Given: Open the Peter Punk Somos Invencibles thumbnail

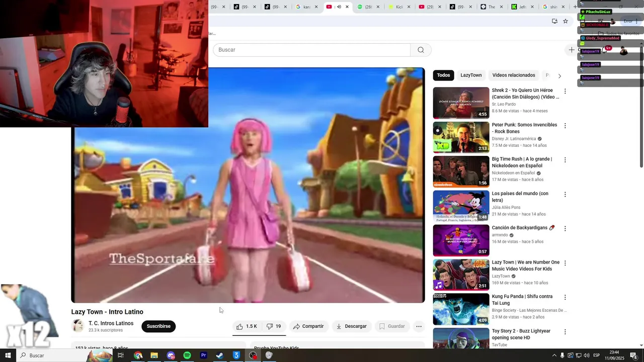Looking at the screenshot, I should 461,137.
